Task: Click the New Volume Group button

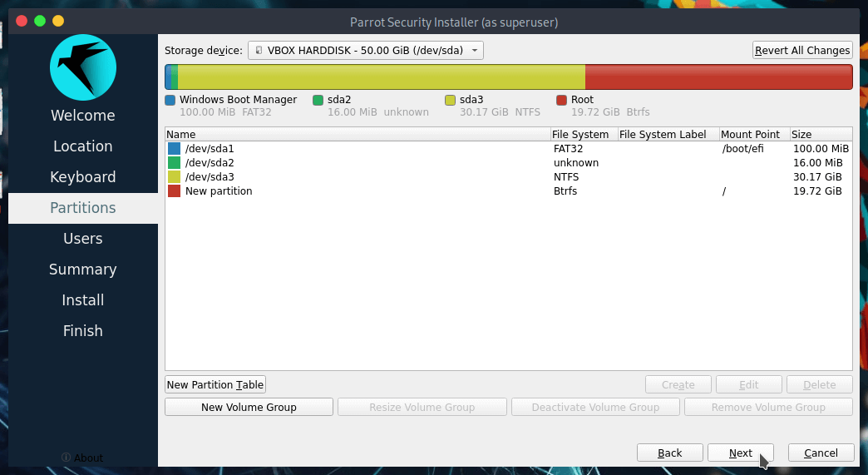Action: (249, 407)
